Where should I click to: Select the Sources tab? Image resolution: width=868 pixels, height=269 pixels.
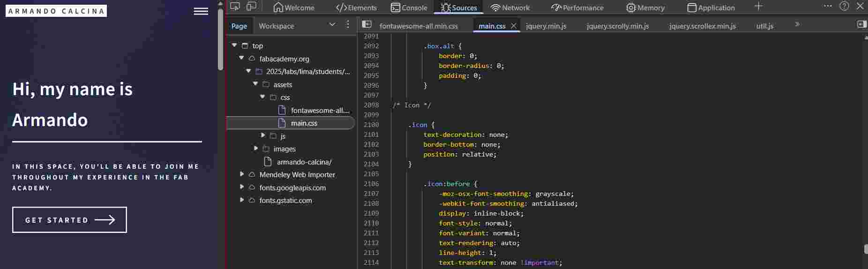coord(459,7)
